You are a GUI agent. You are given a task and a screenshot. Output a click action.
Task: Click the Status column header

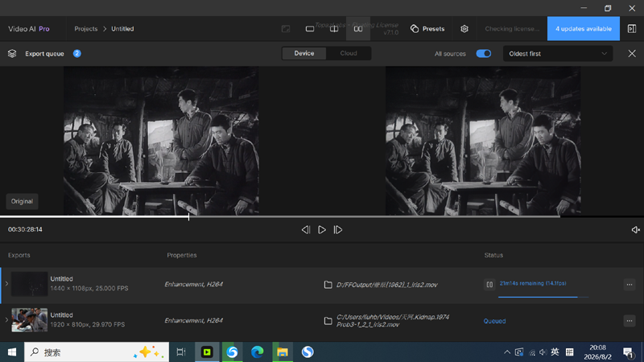(x=493, y=255)
